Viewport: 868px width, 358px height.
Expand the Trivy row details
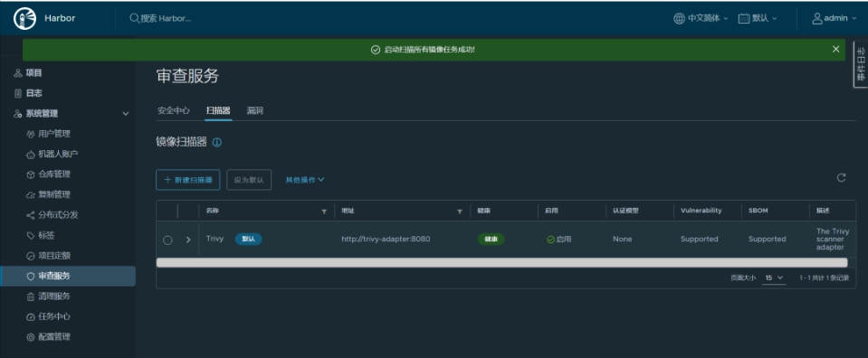[188, 240]
